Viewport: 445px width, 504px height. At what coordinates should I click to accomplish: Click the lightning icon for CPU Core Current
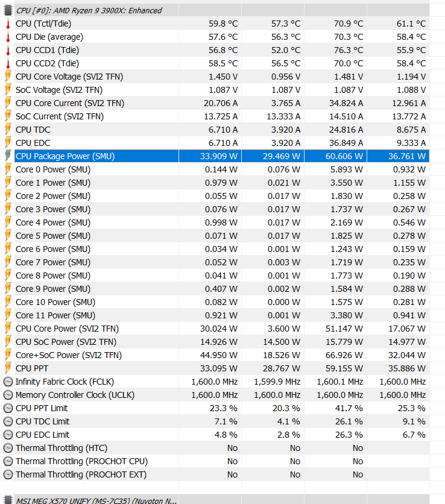click(x=8, y=103)
